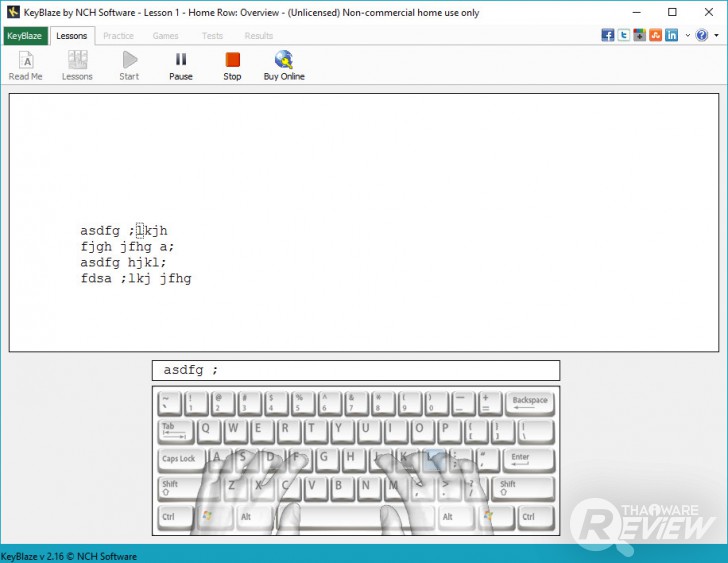This screenshot has width=728, height=563.
Task: Click the number 5 percent key
Action: click(x=301, y=403)
